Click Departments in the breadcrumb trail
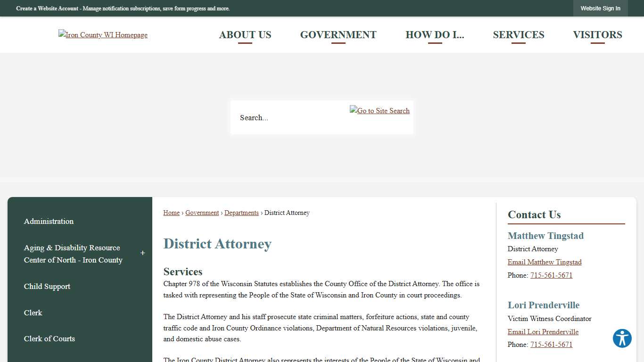This screenshot has height=362, width=644. (241, 213)
